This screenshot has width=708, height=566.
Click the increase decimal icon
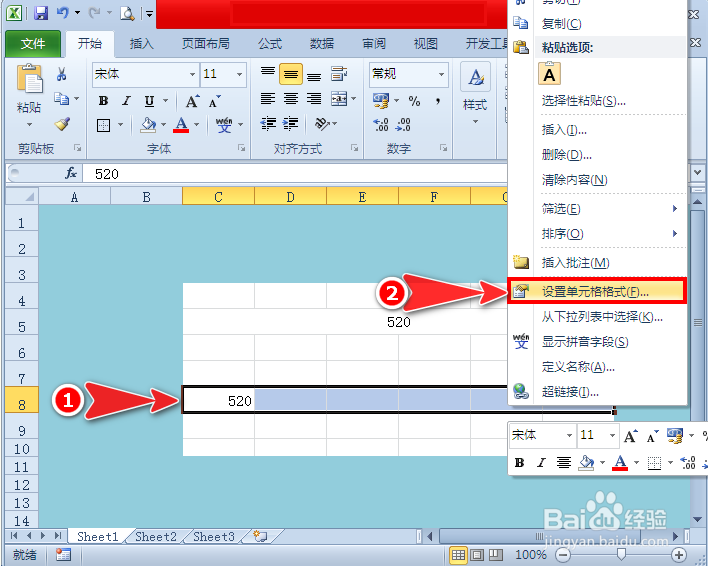tap(381, 125)
